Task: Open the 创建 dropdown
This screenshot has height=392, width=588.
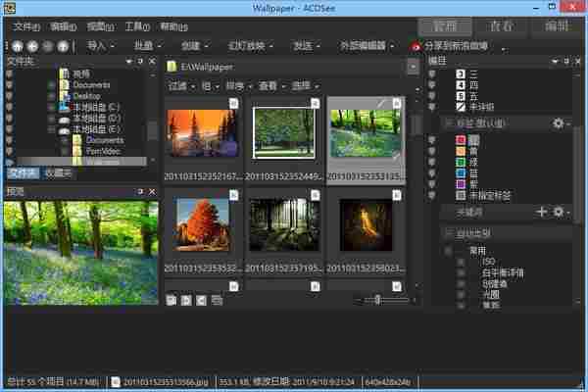Action: point(195,46)
